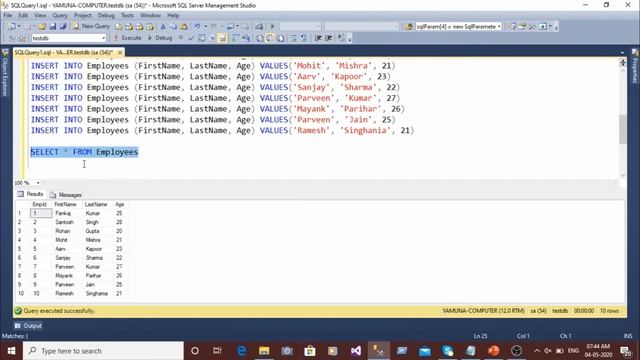This screenshot has height=360, width=640.
Task: Click Cancel Executing Query stop icon
Action: [181, 38]
